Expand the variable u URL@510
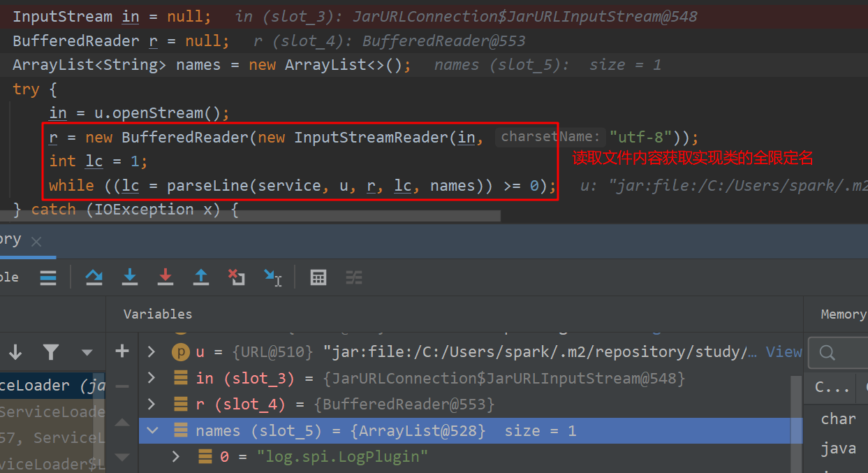Viewport: 868px width, 473px height. coord(152,352)
